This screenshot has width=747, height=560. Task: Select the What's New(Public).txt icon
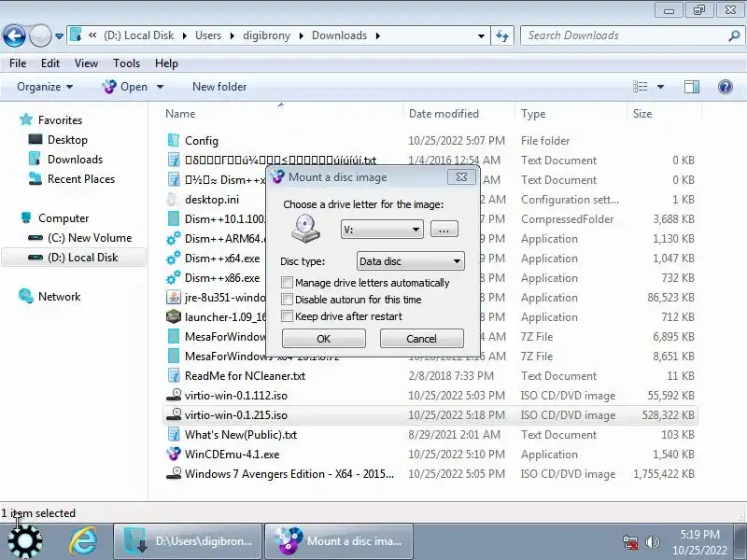[x=174, y=435]
